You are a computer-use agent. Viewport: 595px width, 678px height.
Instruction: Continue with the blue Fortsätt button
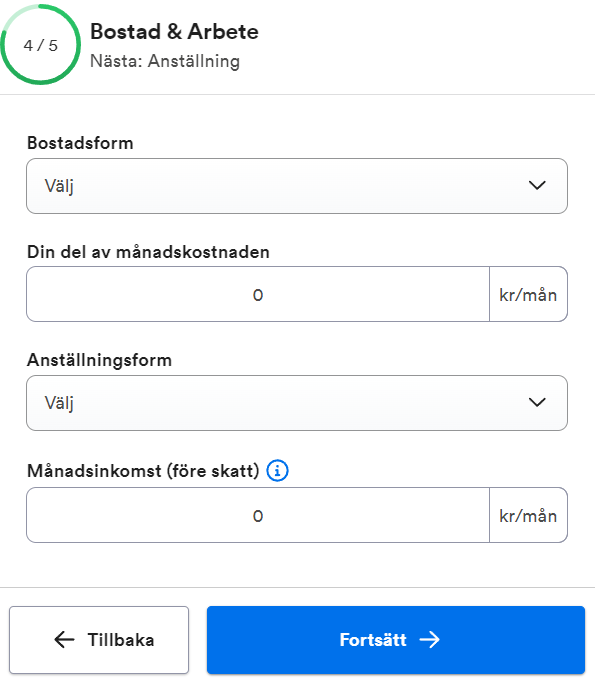396,640
